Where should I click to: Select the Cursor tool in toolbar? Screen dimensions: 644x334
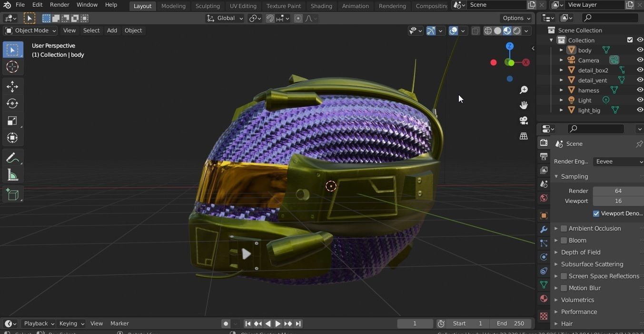click(x=12, y=67)
